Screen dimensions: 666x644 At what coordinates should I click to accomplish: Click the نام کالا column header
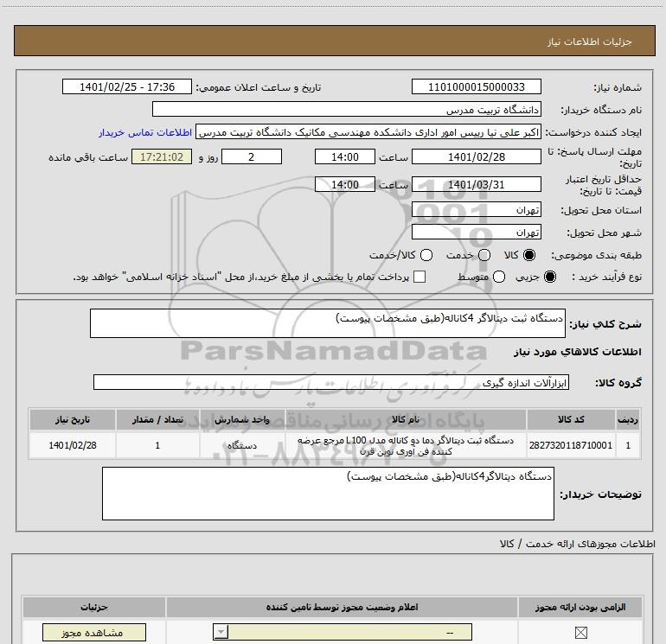click(406, 419)
